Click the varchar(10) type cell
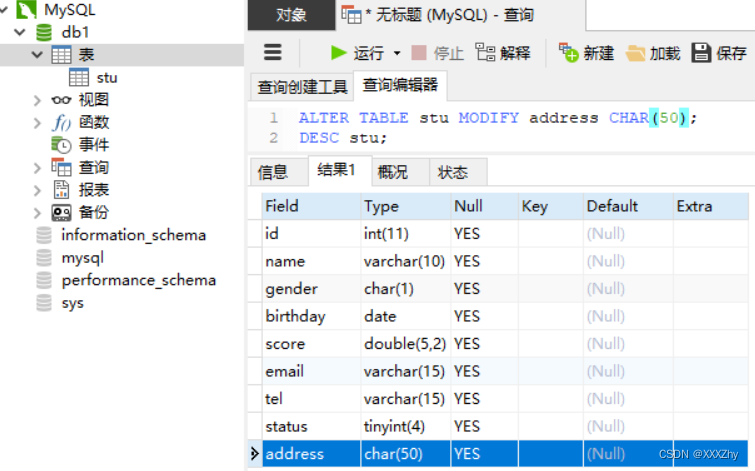This screenshot has width=755, height=471. tap(405, 261)
